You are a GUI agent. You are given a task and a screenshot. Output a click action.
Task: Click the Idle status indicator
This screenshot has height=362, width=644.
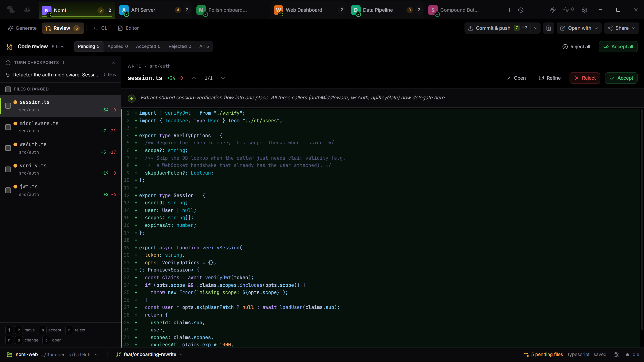click(x=632, y=355)
